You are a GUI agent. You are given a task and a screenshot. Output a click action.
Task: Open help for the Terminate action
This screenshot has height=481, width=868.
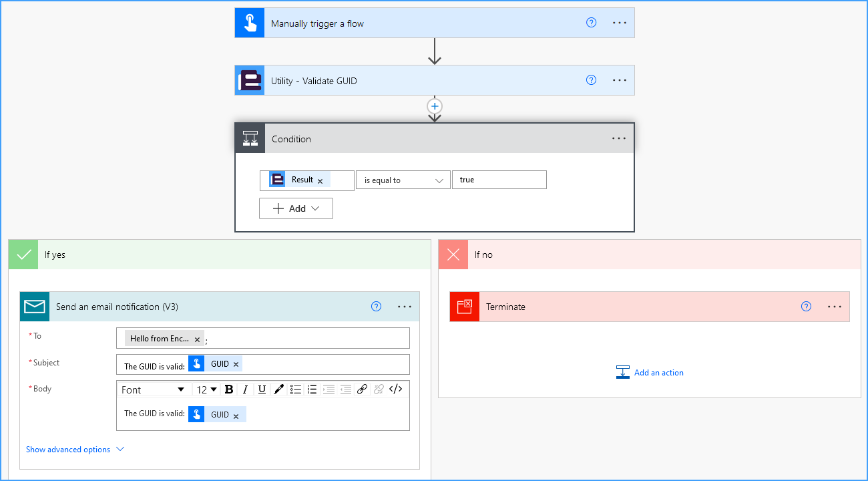806,307
